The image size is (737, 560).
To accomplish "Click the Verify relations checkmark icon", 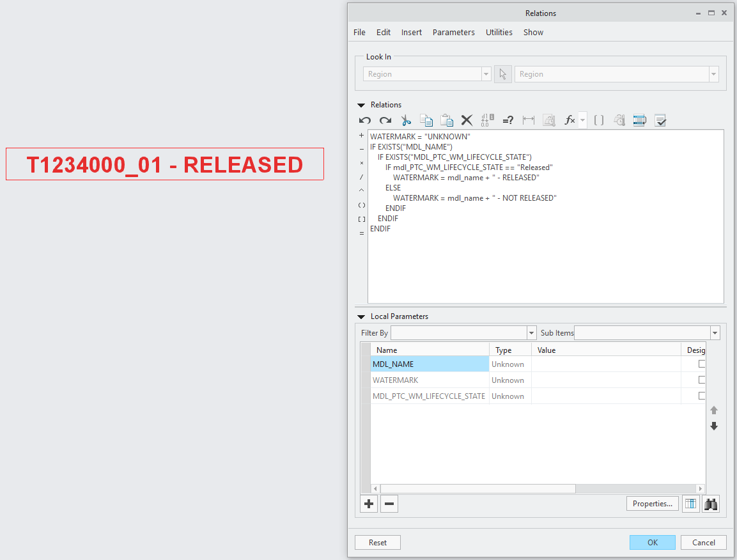I will 660,120.
